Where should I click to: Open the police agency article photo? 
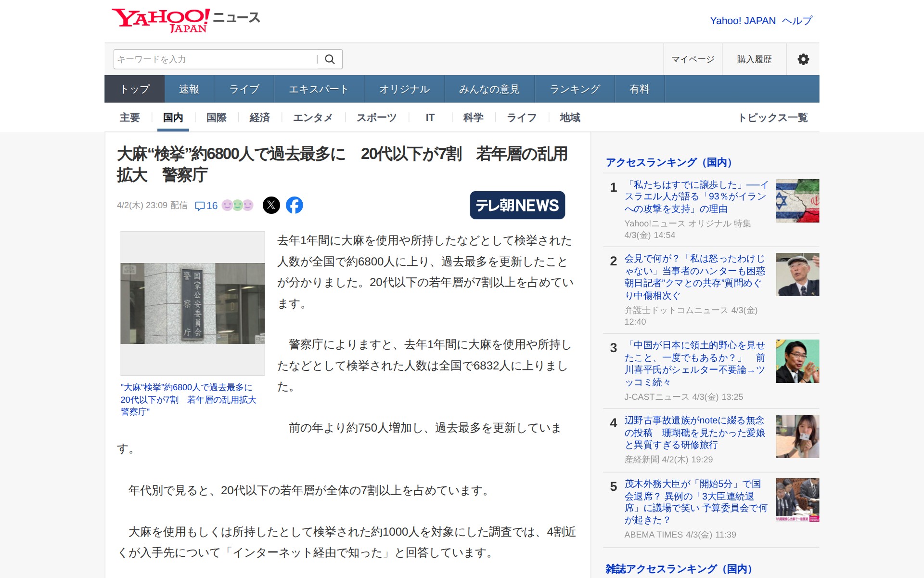click(192, 303)
